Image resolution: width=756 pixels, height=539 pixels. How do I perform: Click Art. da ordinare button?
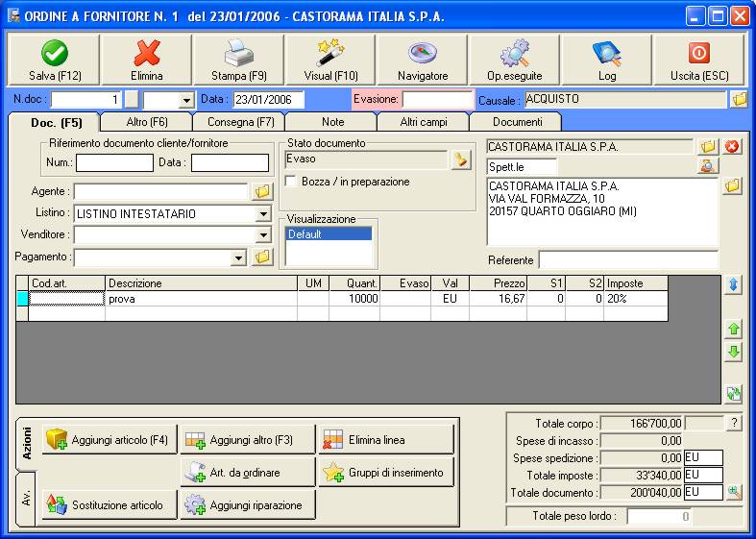tap(248, 473)
